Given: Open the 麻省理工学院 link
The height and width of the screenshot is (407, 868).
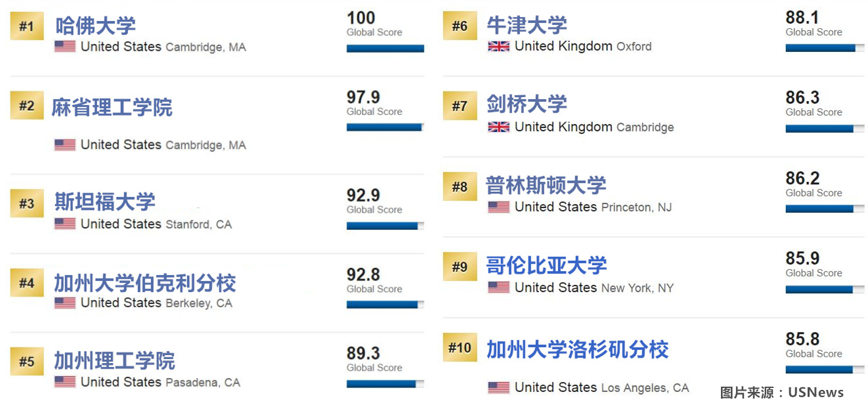Looking at the screenshot, I should tap(112, 107).
